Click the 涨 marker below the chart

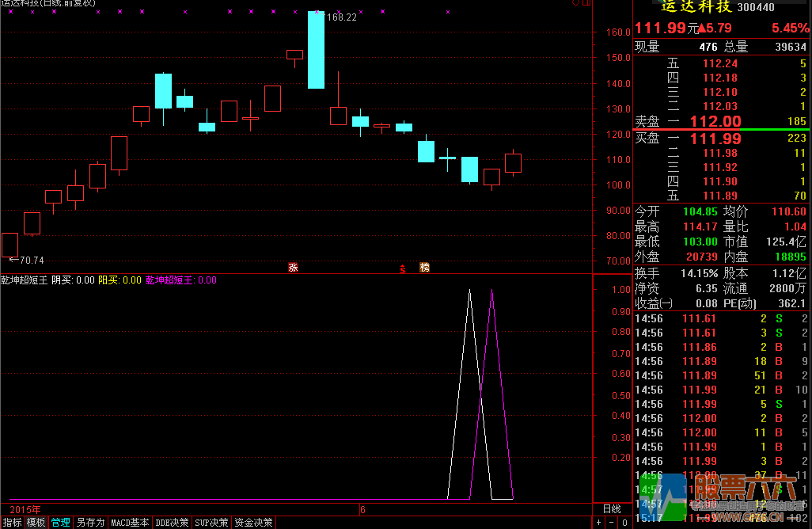293,268
